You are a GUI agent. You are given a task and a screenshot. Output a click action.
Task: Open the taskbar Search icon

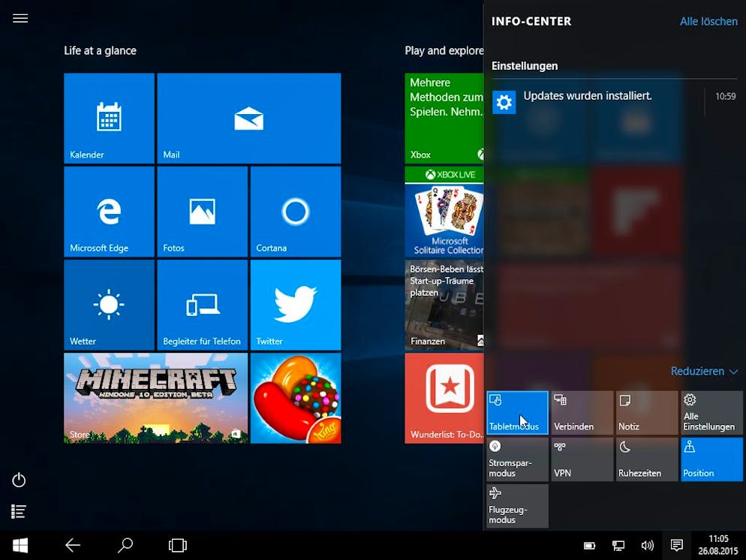click(125, 545)
